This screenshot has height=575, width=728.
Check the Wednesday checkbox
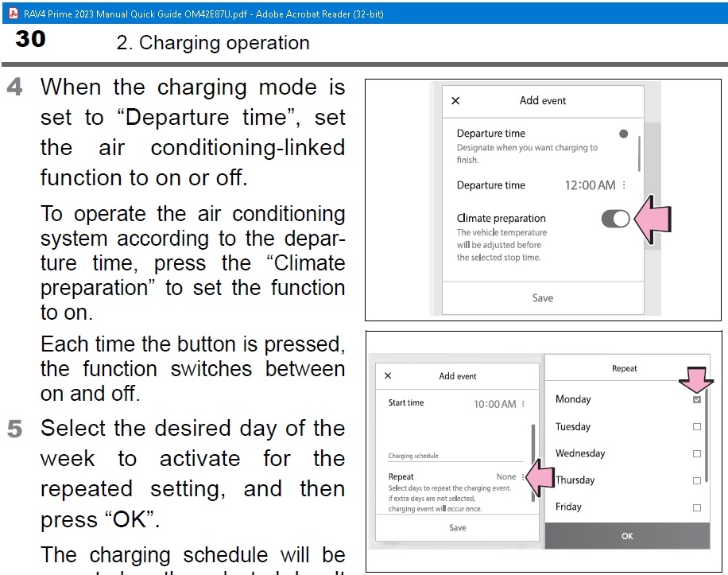coord(697,453)
